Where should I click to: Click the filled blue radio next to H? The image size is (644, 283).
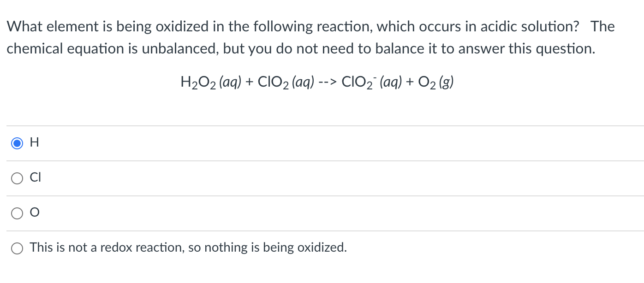tap(17, 143)
